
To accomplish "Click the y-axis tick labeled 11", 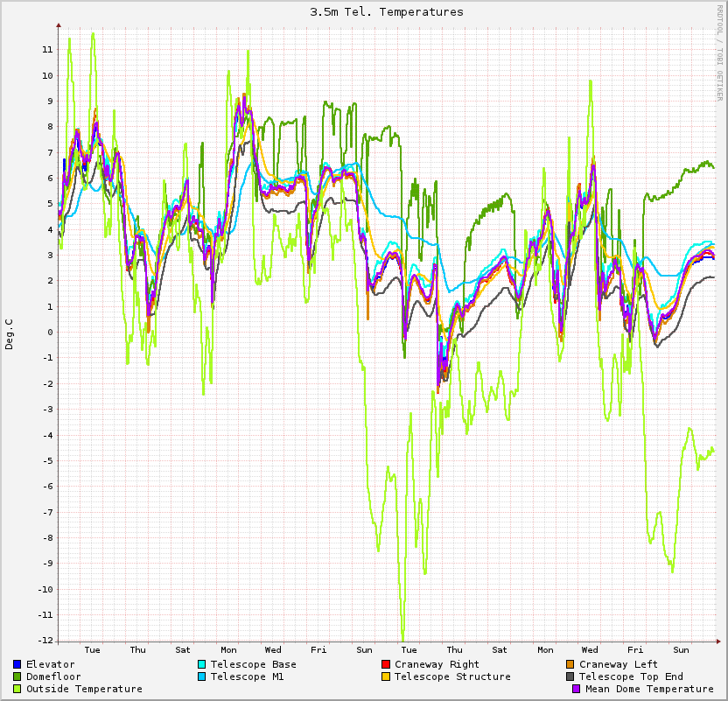I will (x=47, y=50).
